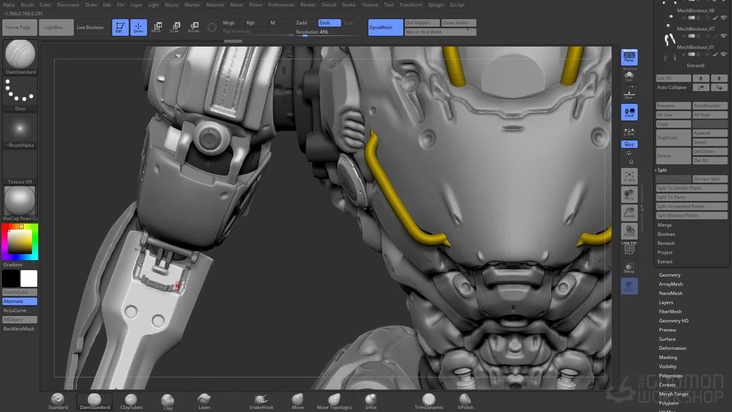Toggle the Zsub mode button
The width and height of the screenshot is (732, 412).
pos(329,23)
